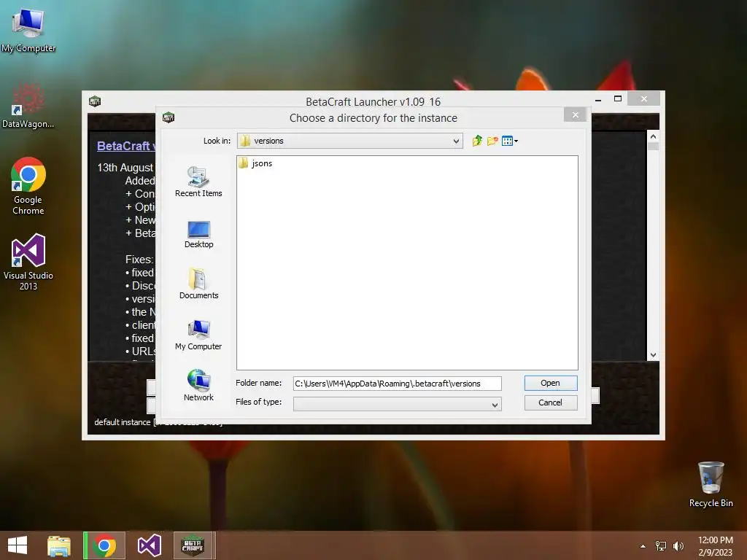Create a new folder icon

(492, 141)
